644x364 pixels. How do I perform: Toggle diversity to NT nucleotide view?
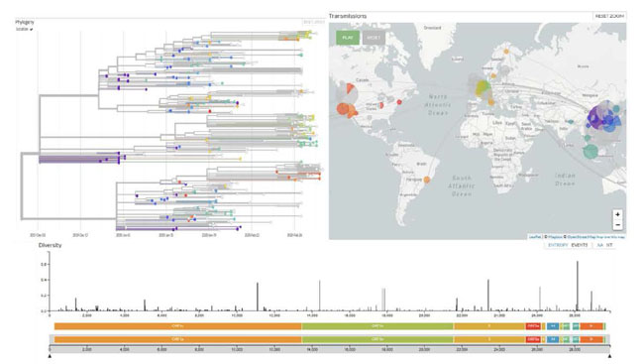(609, 245)
